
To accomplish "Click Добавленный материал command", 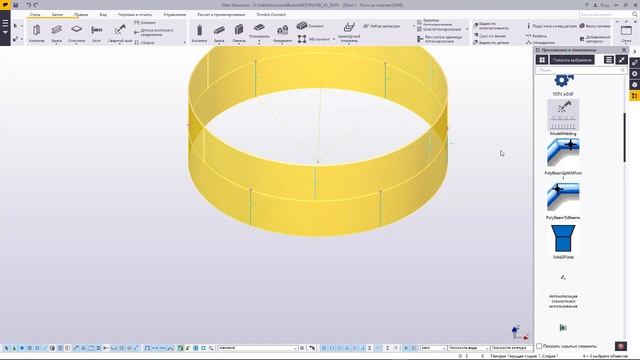I will [595, 39].
